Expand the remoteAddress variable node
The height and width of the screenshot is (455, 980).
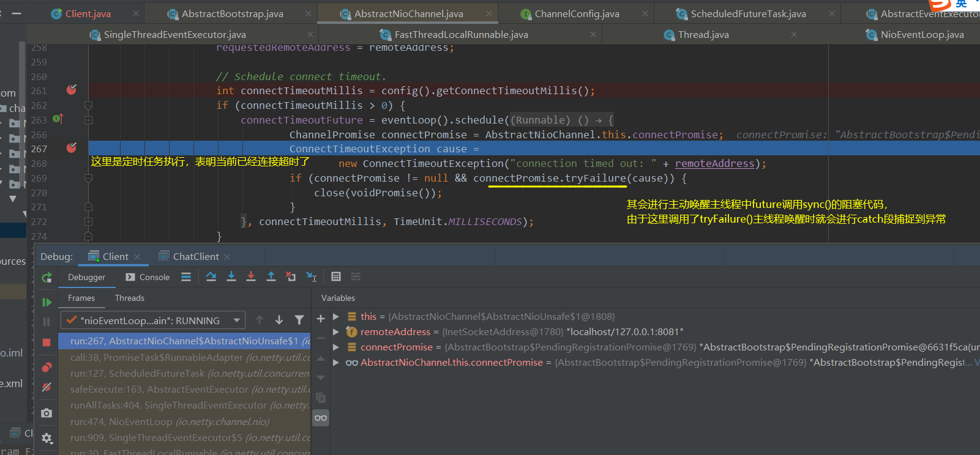336,332
